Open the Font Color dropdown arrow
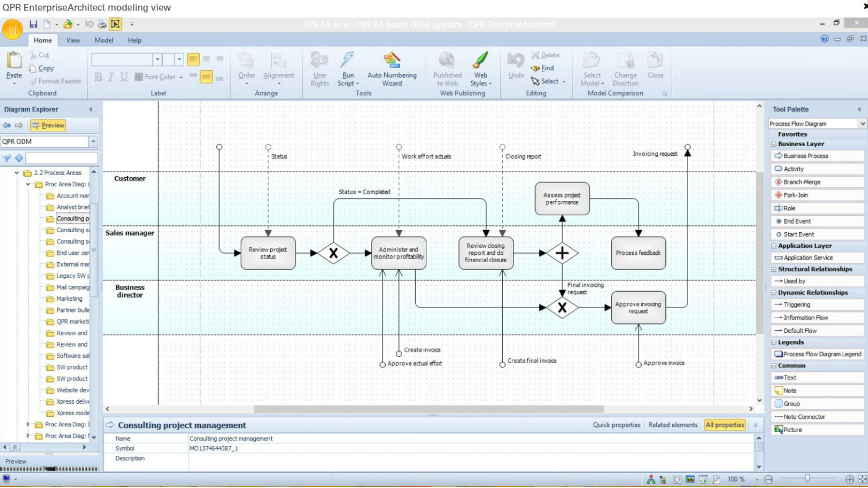 pos(181,78)
